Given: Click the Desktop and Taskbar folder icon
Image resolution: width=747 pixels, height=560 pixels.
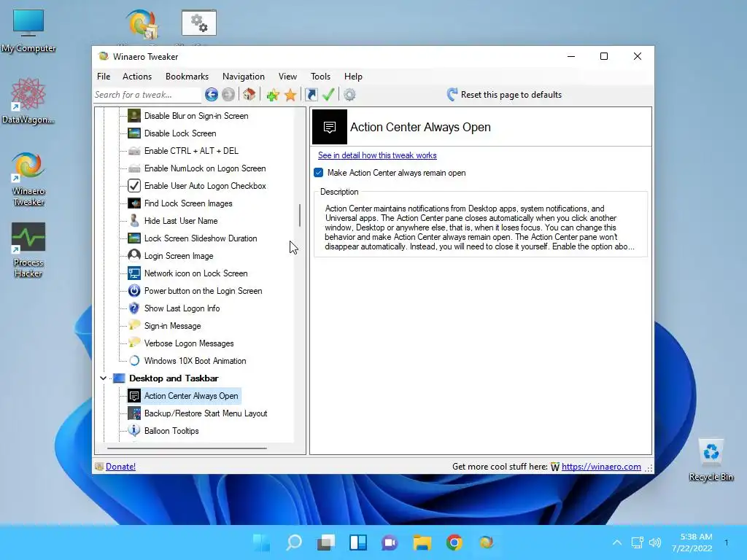Looking at the screenshot, I should point(119,378).
